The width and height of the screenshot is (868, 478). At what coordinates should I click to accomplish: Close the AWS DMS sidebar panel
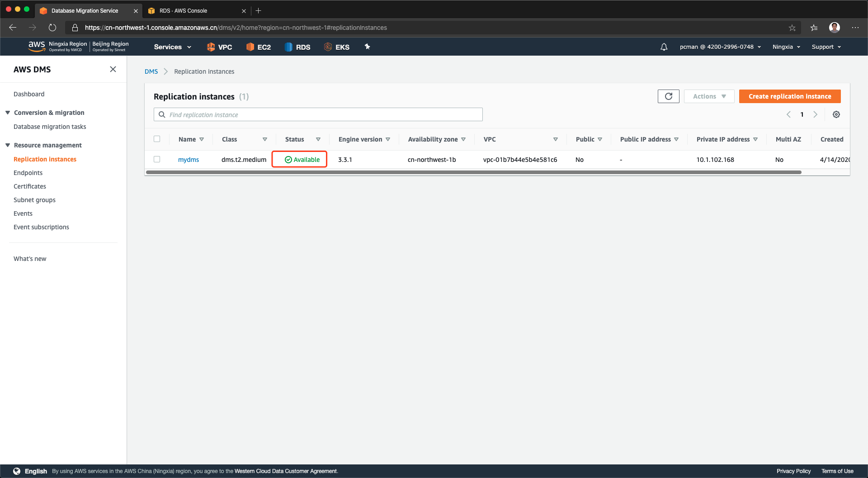tap(113, 69)
